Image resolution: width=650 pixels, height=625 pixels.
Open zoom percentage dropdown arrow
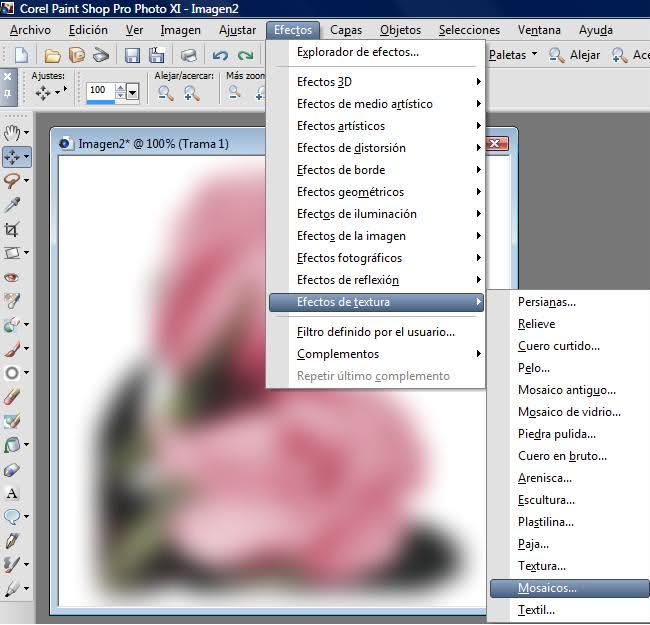132,92
